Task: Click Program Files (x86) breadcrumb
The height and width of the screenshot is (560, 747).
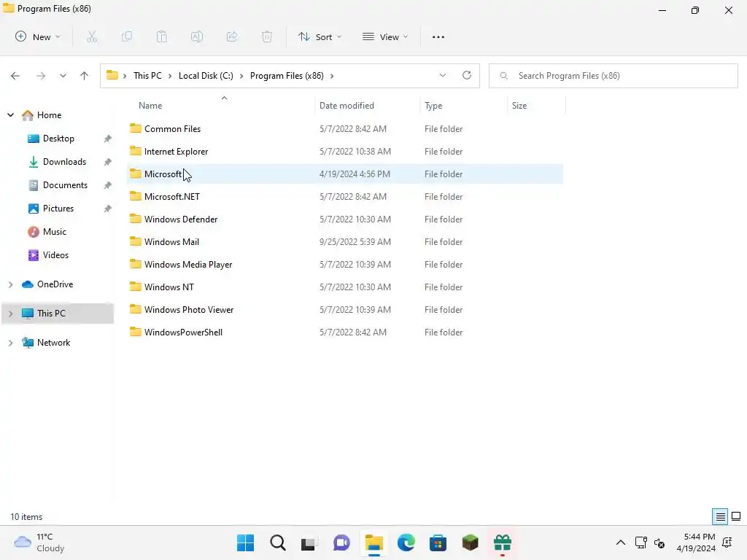Action: tap(287, 76)
